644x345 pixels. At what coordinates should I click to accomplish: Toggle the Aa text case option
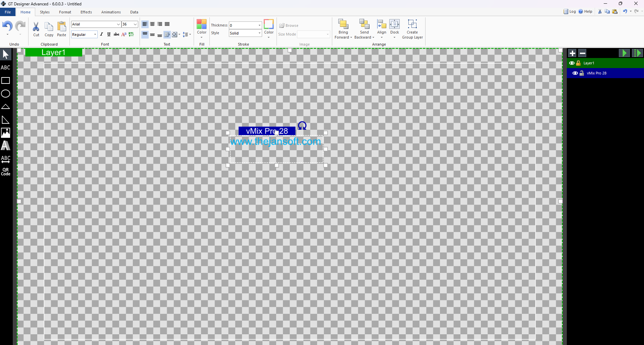[x=124, y=34]
